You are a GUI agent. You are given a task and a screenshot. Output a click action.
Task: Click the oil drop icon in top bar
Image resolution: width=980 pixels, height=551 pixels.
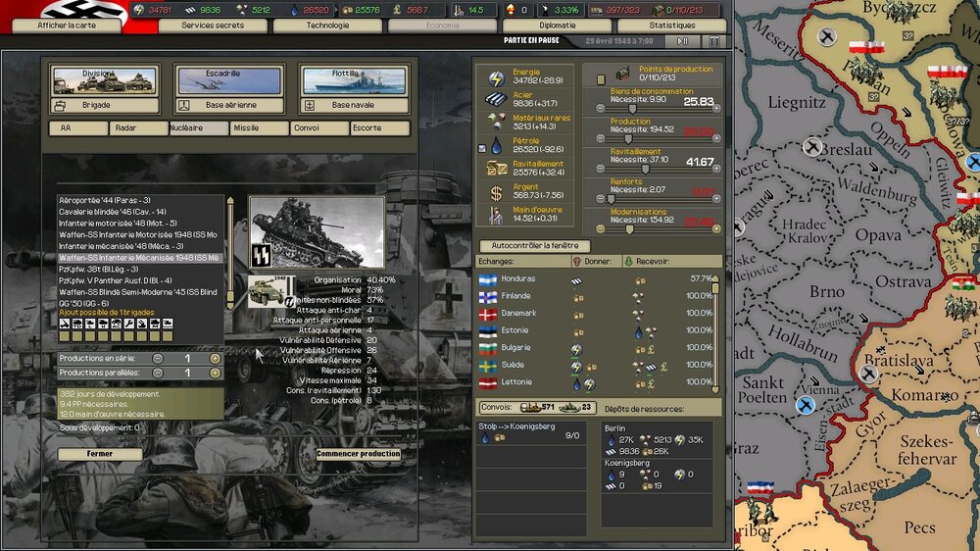(294, 10)
